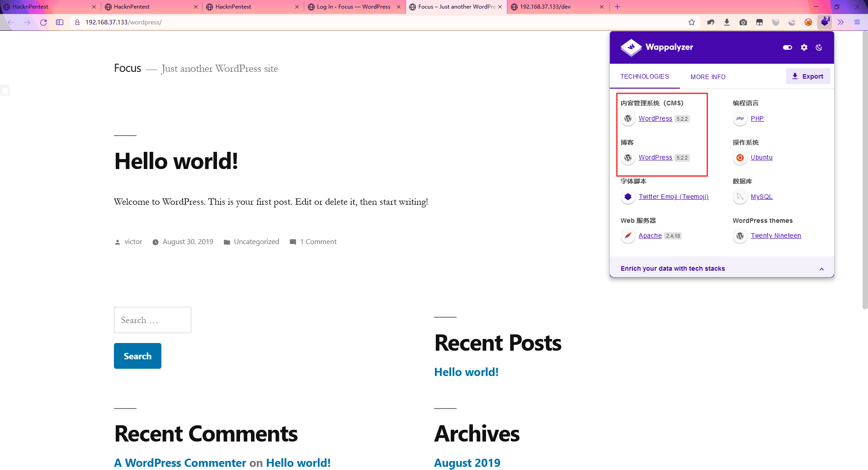Open the Twenty Nineteen theme link

click(x=776, y=235)
